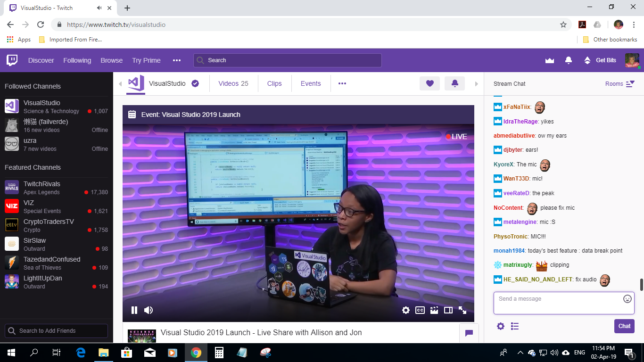Open the chat settings gear
Screen dimensions: 644x362
pyautogui.click(x=501, y=326)
